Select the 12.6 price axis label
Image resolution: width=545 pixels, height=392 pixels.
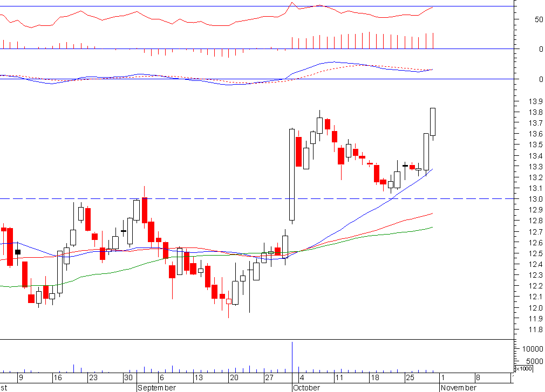pos(535,243)
